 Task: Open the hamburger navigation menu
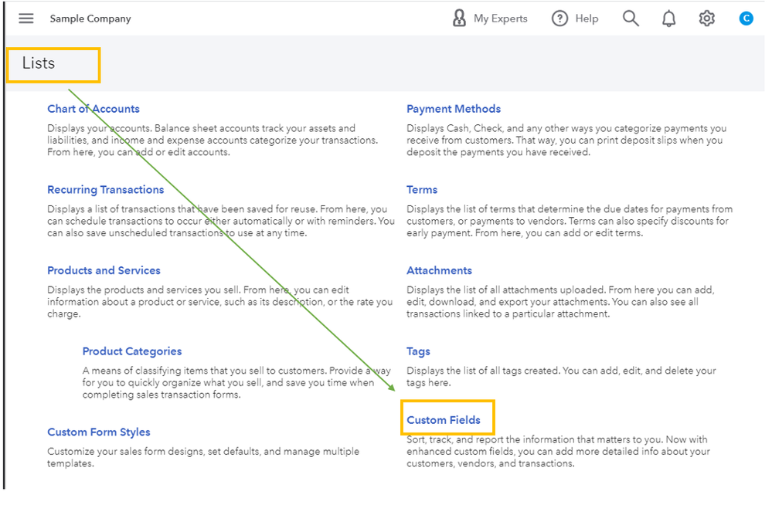click(x=26, y=19)
